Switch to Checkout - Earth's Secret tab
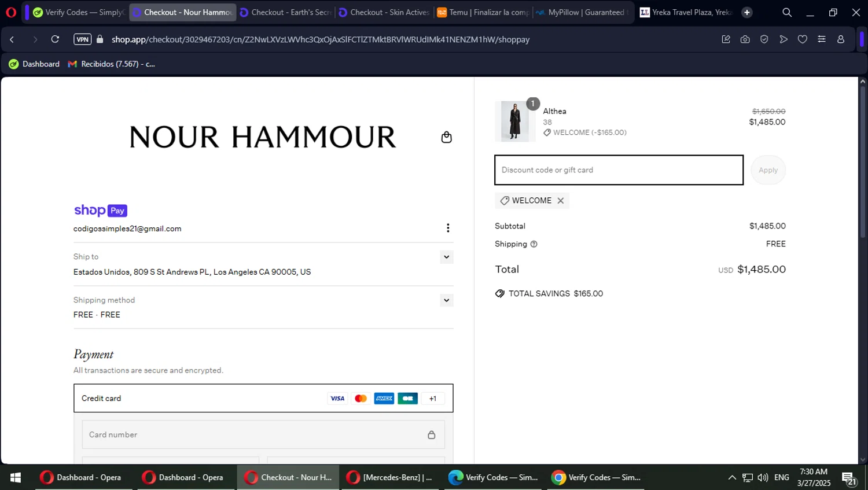 click(285, 12)
